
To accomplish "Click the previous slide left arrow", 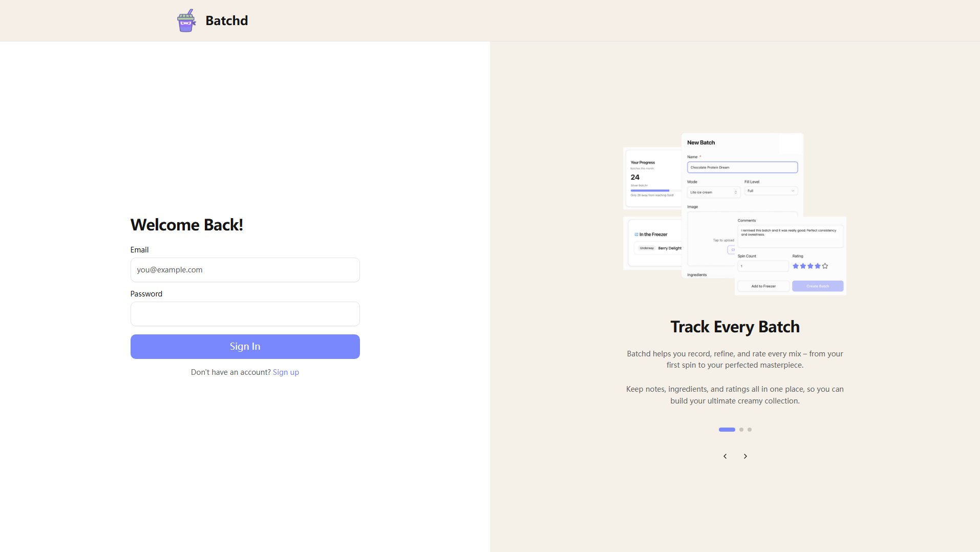I will 725,456.
